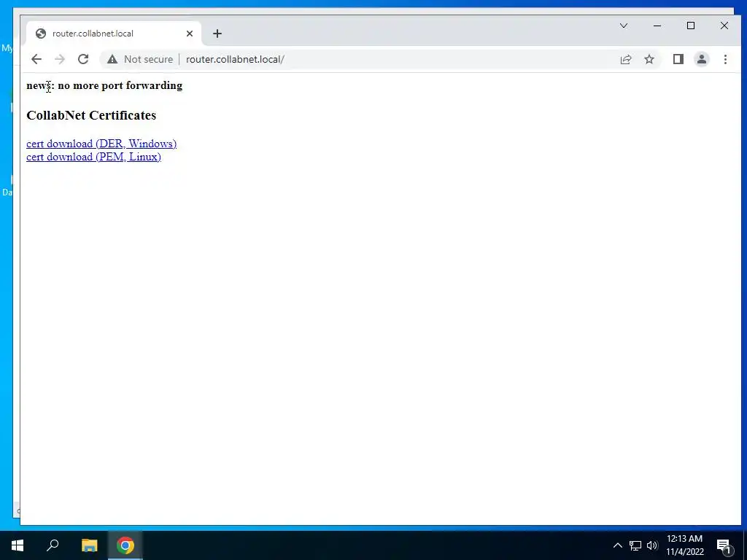Open the Chrome profile avatar
Image resolution: width=747 pixels, height=560 pixels.
[702, 59]
